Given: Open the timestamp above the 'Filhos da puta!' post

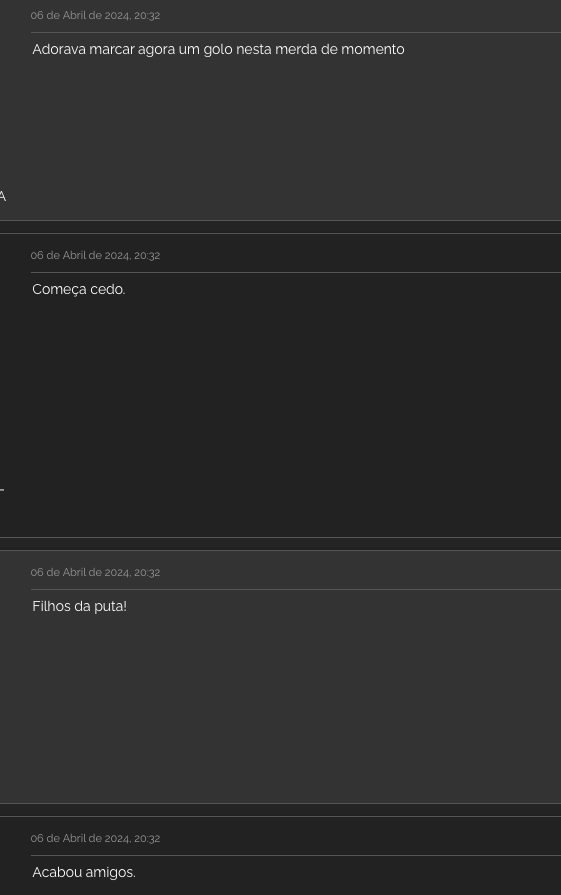Looking at the screenshot, I should click(x=95, y=572).
